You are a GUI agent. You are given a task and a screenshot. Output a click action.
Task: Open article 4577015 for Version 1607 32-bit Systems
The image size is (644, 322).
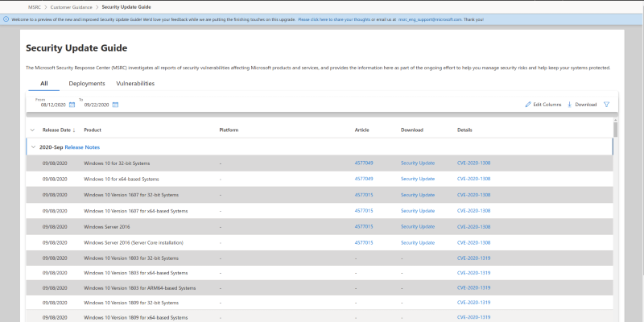364,195
